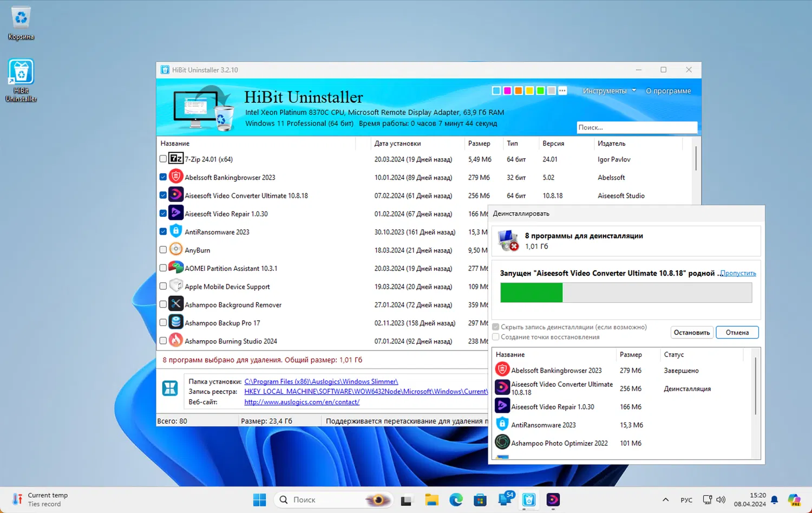Launch Microsoft Edge from the taskbar

point(456,499)
